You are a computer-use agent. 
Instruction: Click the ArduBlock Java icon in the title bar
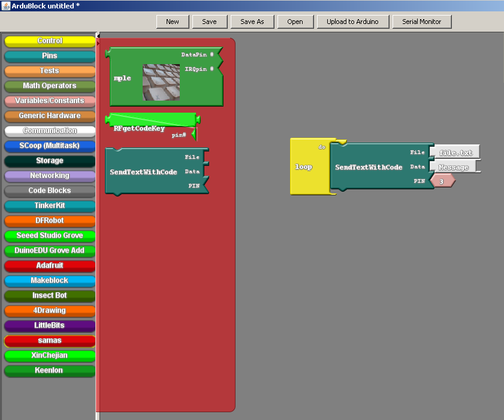[x=5, y=5]
